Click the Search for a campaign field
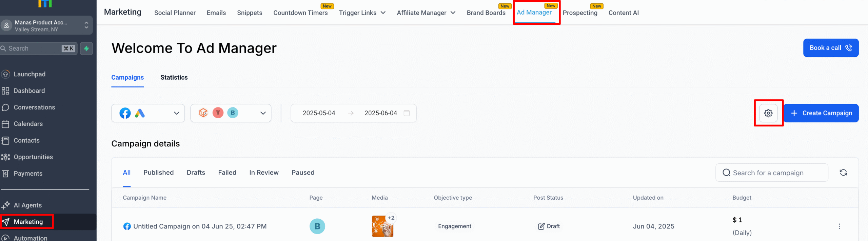Screen dimensions: 868x241 [771, 173]
